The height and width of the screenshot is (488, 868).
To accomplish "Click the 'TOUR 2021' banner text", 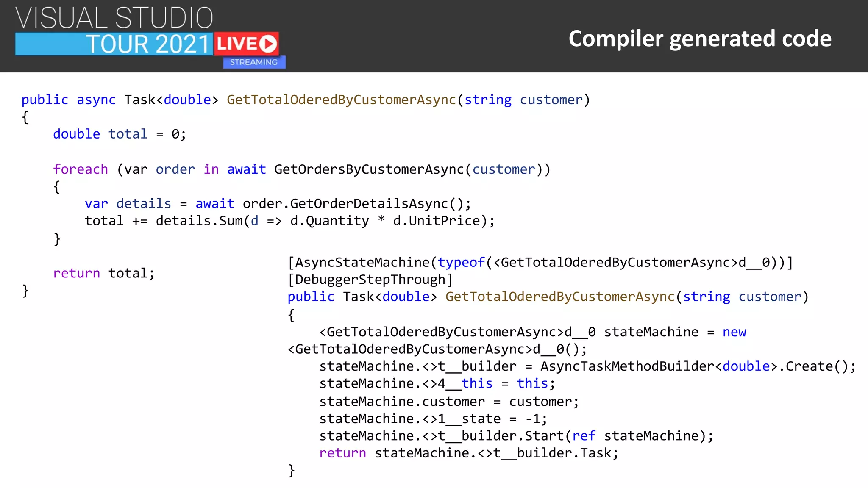I will [148, 44].
